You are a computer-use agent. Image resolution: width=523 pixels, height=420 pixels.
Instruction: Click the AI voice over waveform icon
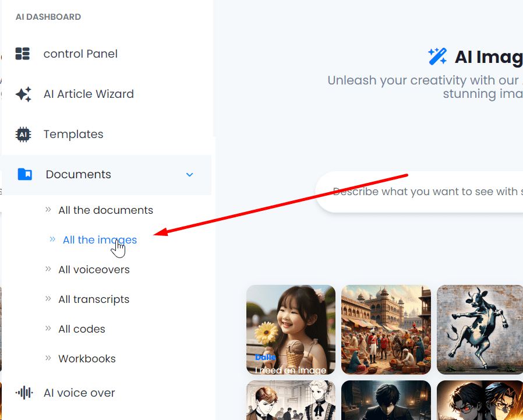24,393
